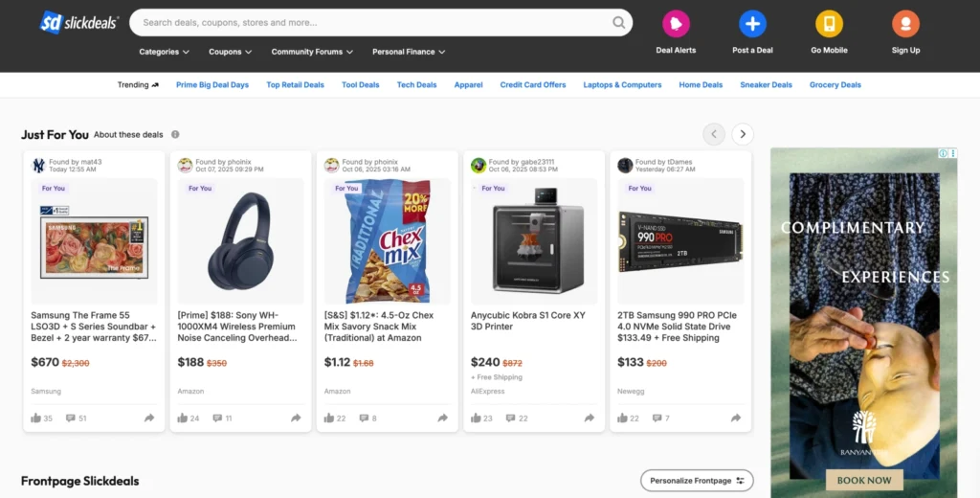Click the Deal Alerts icon
Viewport: 980px width, 498px height.
coord(676,24)
